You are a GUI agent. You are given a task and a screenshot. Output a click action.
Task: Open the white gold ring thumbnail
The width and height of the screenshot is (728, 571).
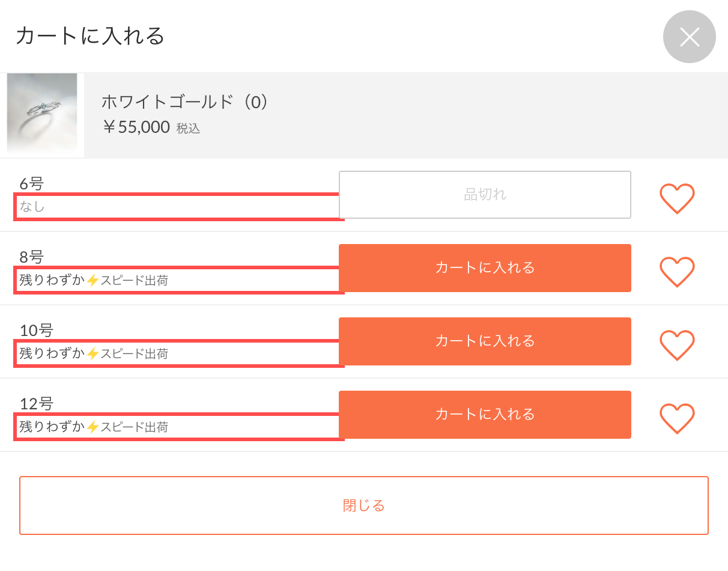pyautogui.click(x=42, y=114)
